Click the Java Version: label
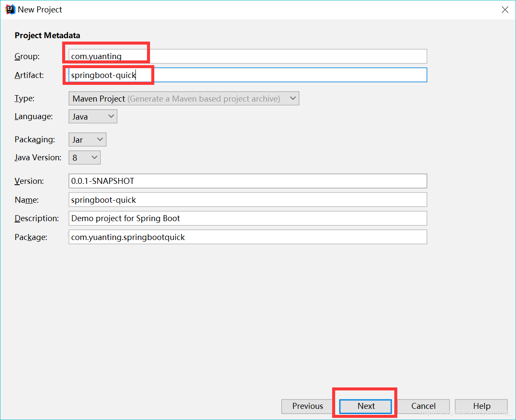The height and width of the screenshot is (420, 516). 38,158
